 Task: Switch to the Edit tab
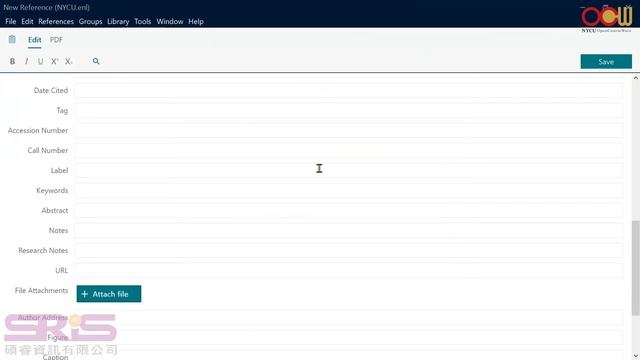pos(34,40)
